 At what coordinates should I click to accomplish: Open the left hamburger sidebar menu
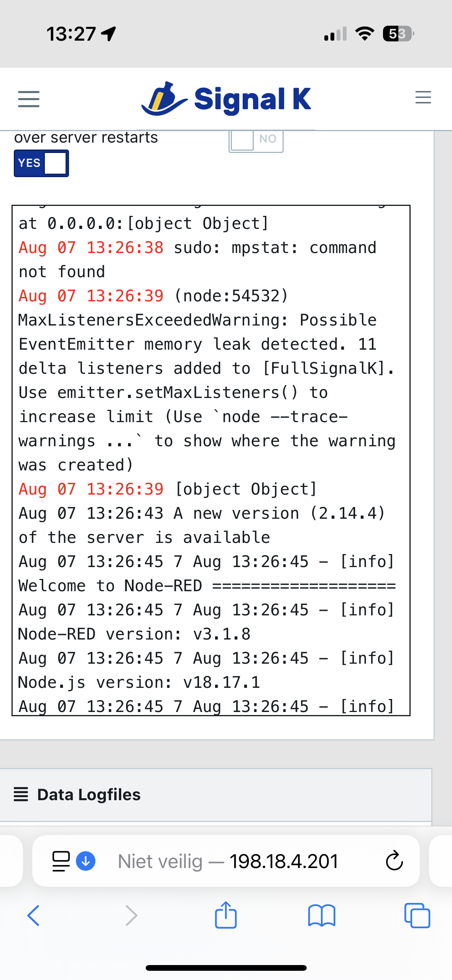coord(29,99)
